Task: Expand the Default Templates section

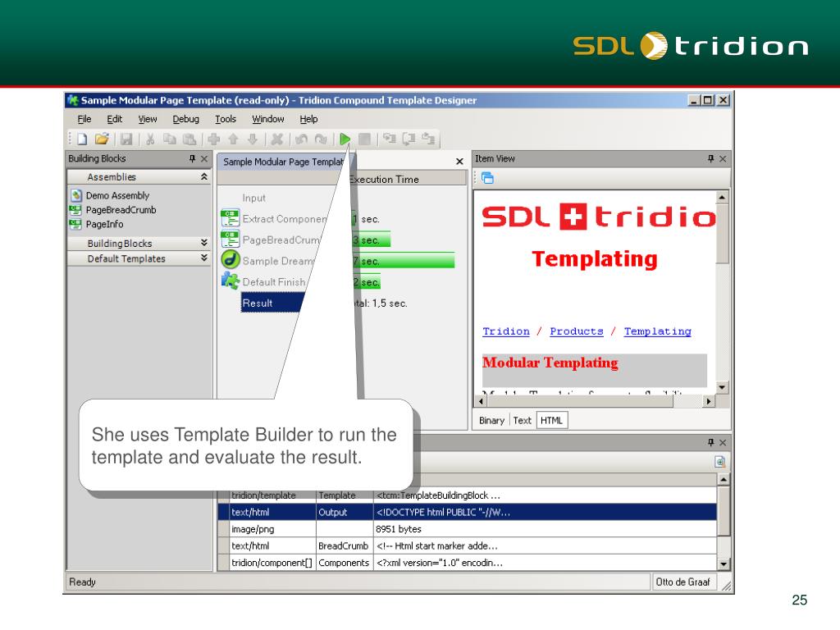Action: point(204,258)
